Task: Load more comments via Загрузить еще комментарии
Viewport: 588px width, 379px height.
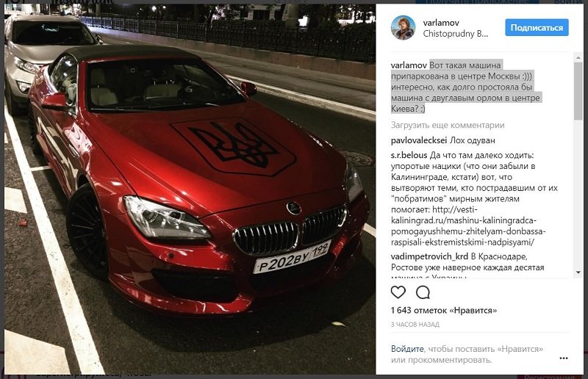Action: pyautogui.click(x=448, y=125)
